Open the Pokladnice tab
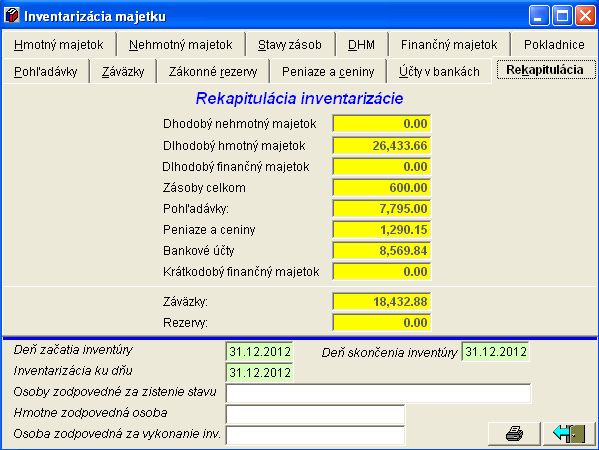This screenshot has width=599, height=450. 554,45
